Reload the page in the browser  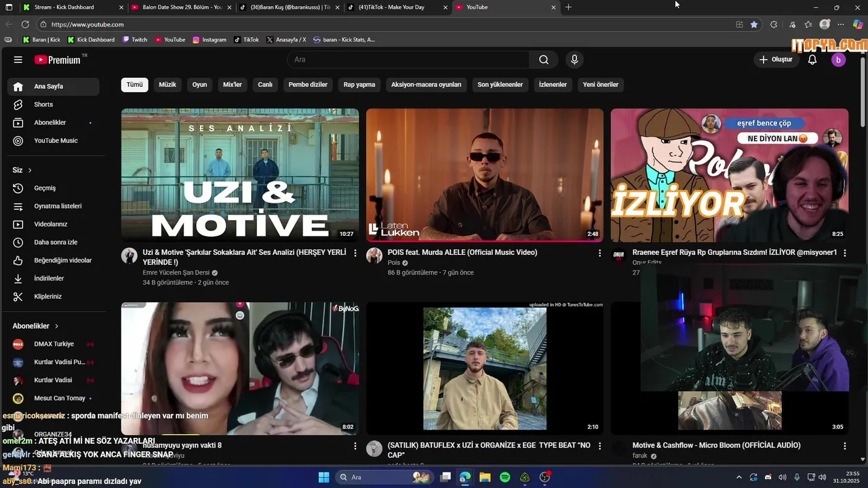tap(25, 24)
